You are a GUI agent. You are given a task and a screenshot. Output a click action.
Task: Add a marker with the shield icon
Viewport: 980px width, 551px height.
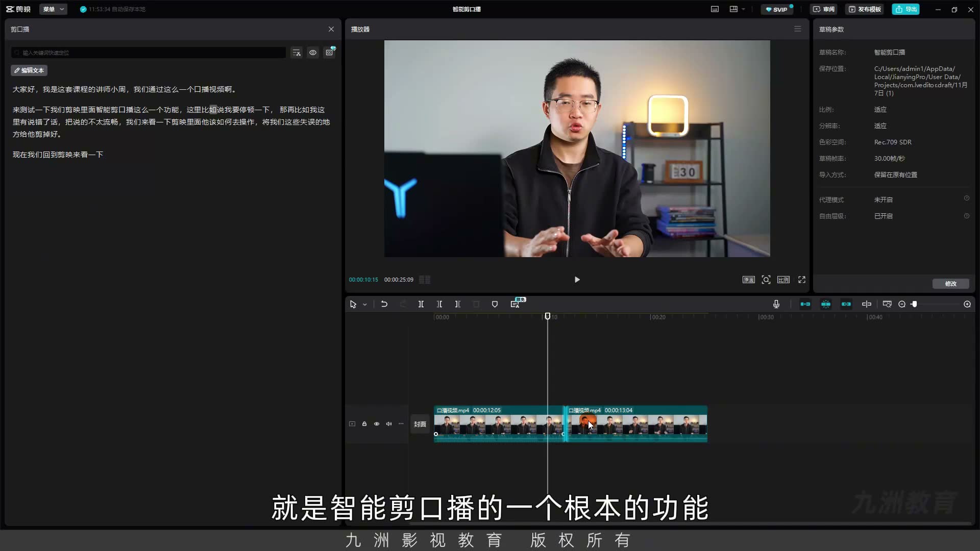point(495,304)
